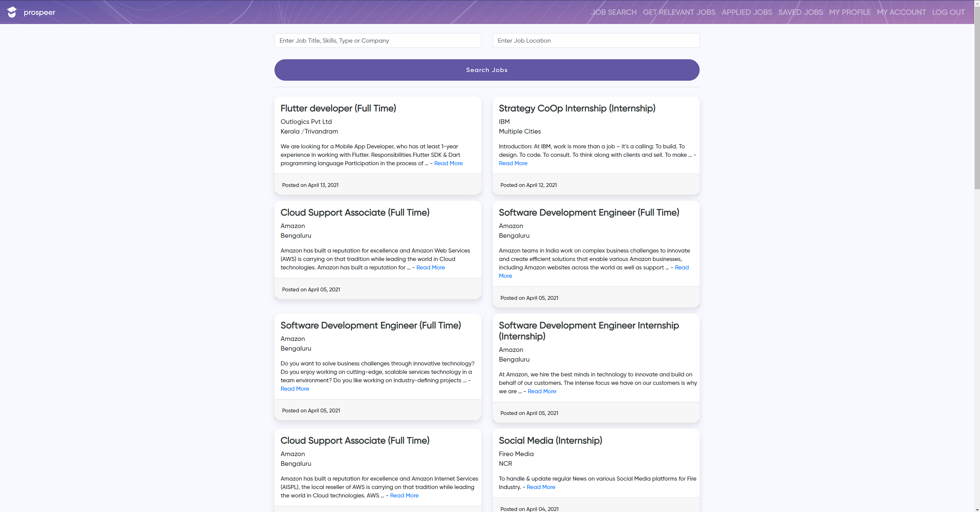Click the prospeer graduation cap logo icon

coord(12,12)
